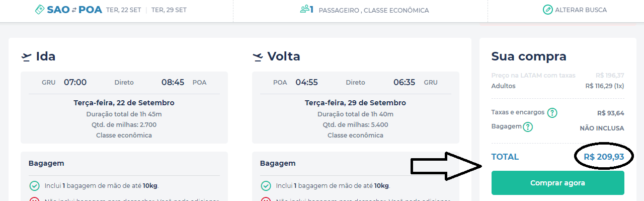
Task: Click the landing plane icon next to Volta
Action: point(258,57)
